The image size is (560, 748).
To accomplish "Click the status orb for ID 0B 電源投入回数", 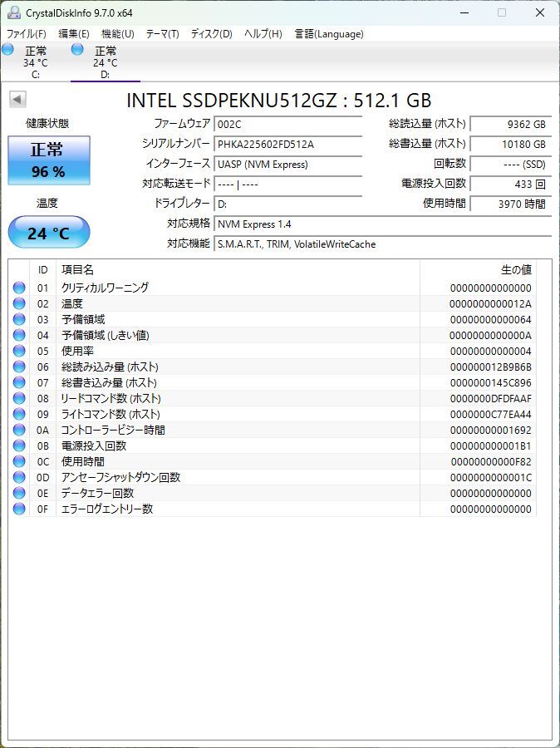I will pyautogui.click(x=19, y=445).
